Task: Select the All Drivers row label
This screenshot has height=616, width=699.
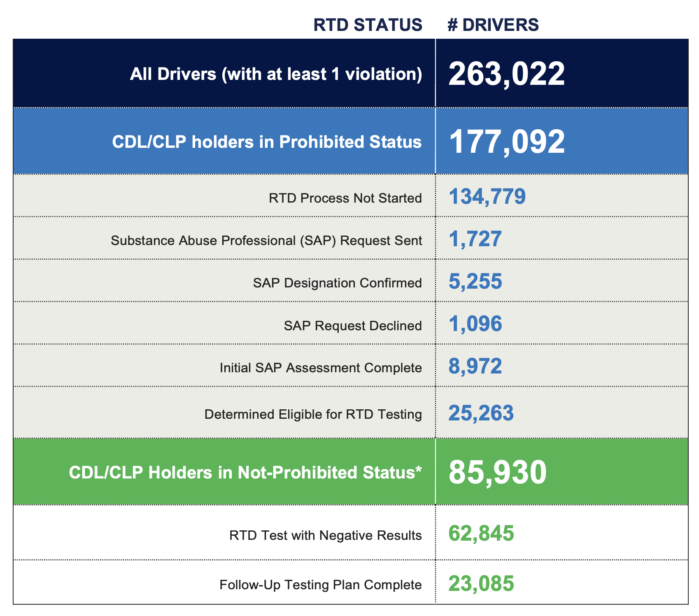Action: (x=276, y=74)
